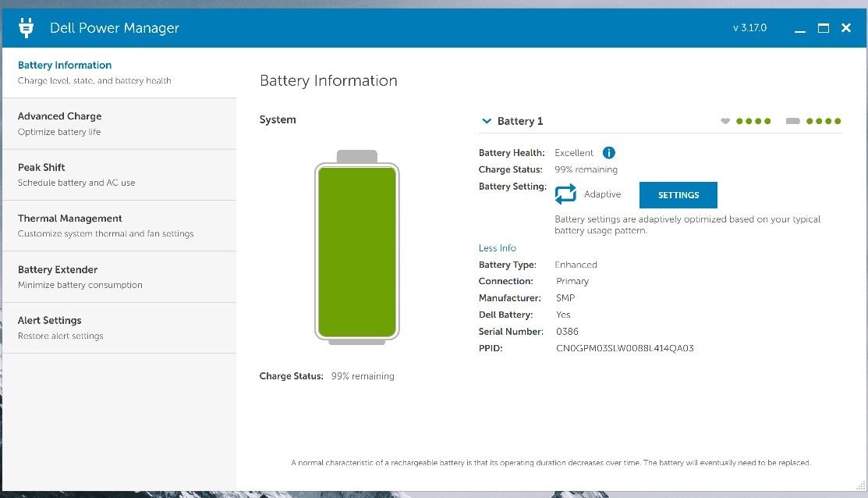
Task: Click the Less Info link
Action: pyautogui.click(x=497, y=247)
